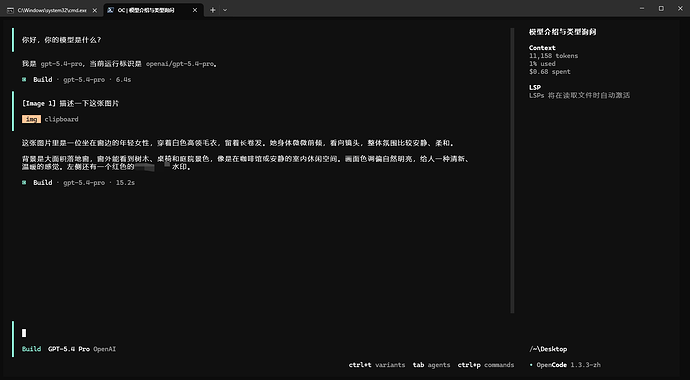Click the paragraph starting 这张图片里是一位
Viewport: 690px width, 380px height.
pyautogui.click(x=238, y=143)
